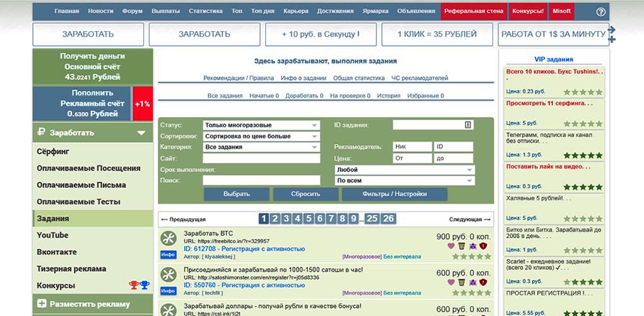Expand the Разместить рекламу section
The width and height of the screenshot is (644, 316).
tap(93, 304)
